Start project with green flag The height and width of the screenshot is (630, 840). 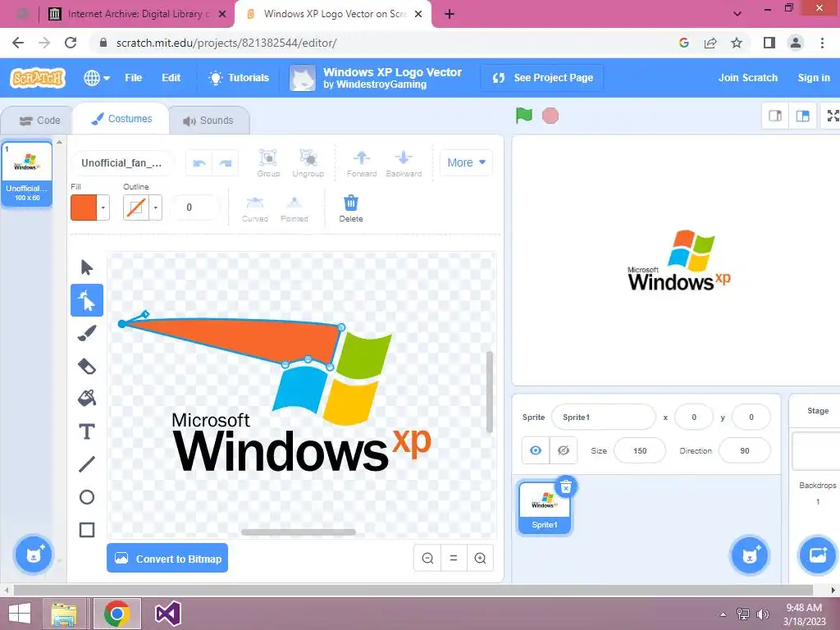click(524, 115)
